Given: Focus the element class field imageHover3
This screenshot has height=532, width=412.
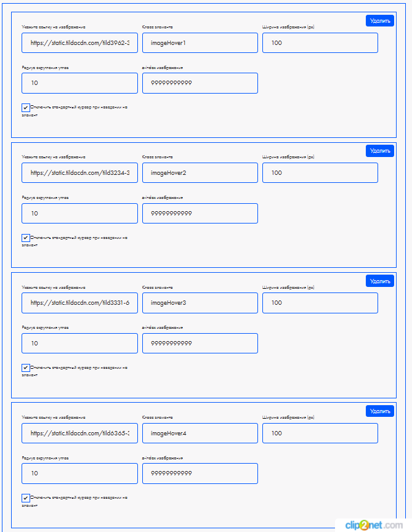Looking at the screenshot, I should (x=200, y=303).
